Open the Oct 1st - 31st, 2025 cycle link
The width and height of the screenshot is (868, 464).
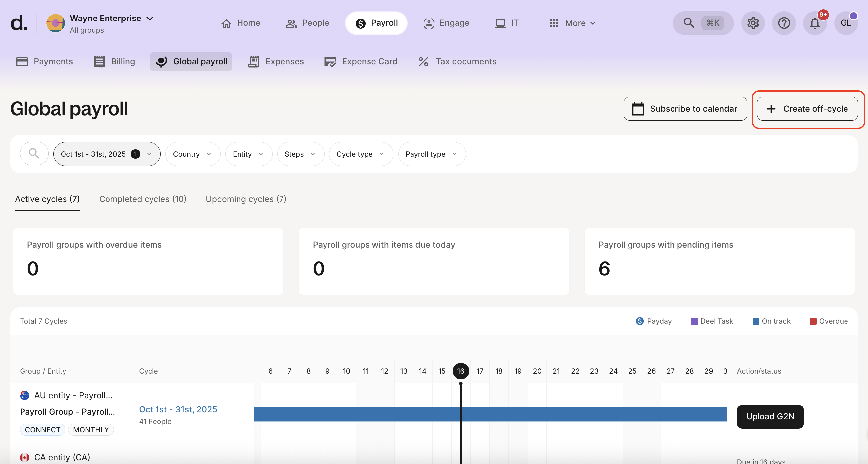[x=178, y=409]
